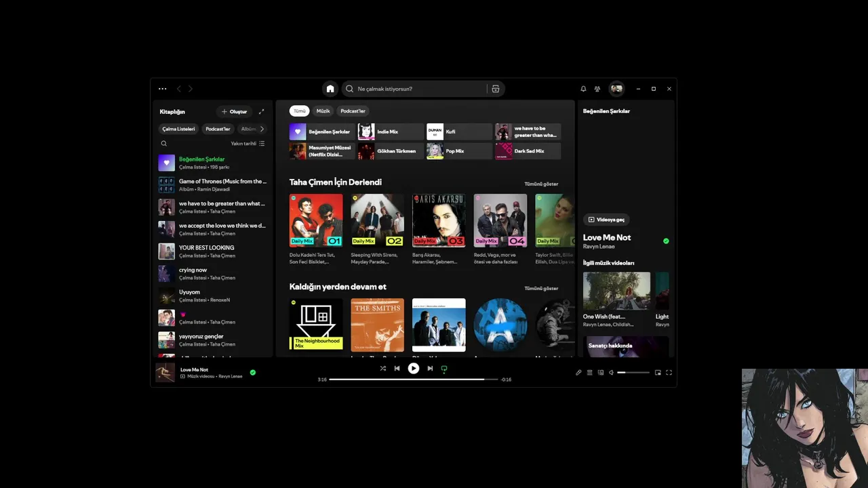Click the now-playing Love Me Not album art
The width and height of the screenshot is (868, 488).
pyautogui.click(x=165, y=373)
